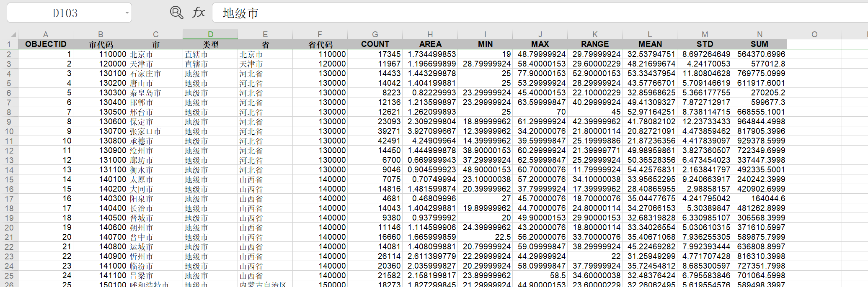Click the COUNT header cell
Viewport: 868px width, 287px height.
[x=375, y=44]
